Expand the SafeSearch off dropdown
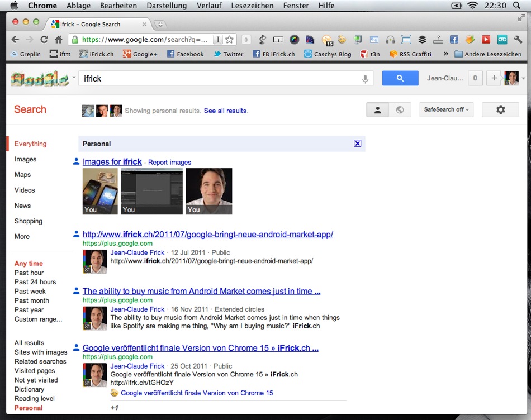531x420 pixels. 446,110
